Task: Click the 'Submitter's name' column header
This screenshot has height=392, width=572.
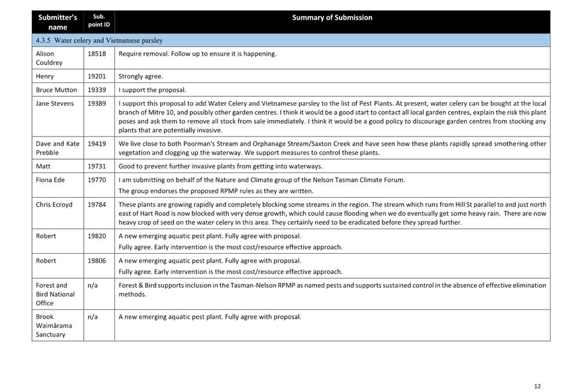Action: [x=58, y=22]
